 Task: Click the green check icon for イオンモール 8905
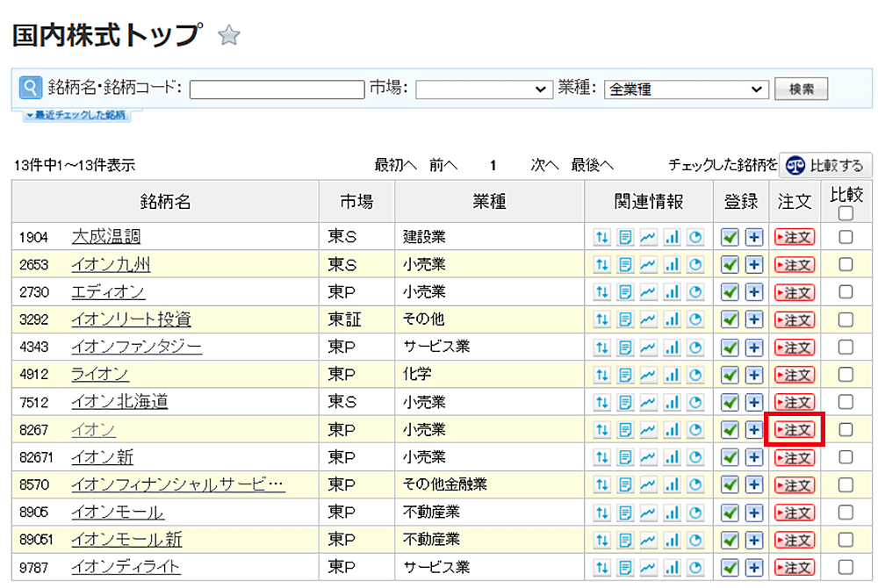pyautogui.click(x=730, y=513)
